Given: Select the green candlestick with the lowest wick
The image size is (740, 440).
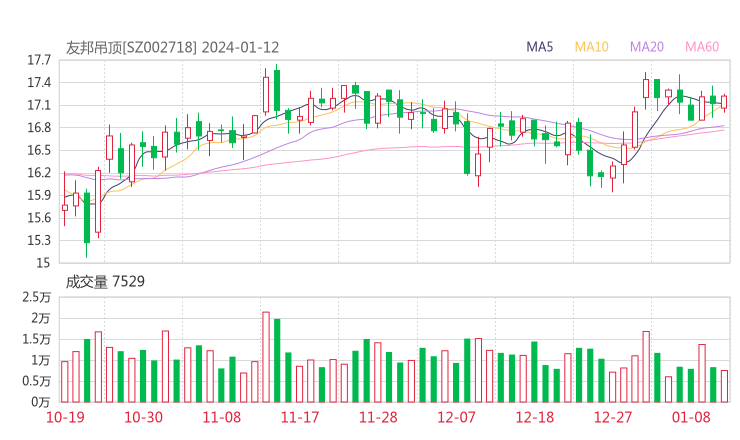Looking at the screenshot, I should [87, 222].
